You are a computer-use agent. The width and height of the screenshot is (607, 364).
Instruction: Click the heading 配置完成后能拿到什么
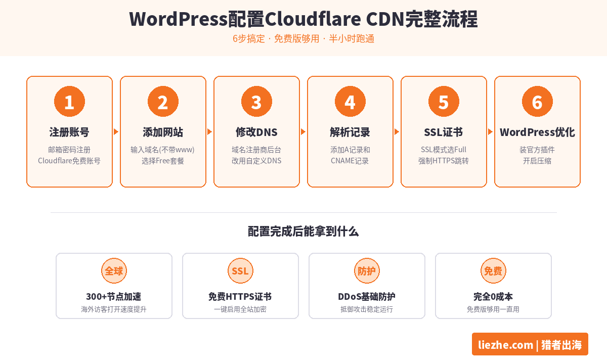pos(303,232)
